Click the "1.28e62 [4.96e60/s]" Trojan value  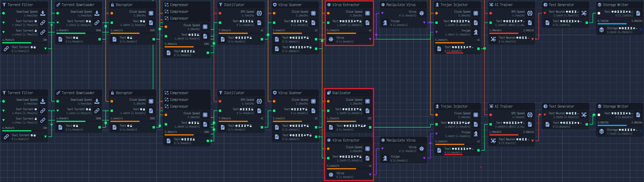[x=458, y=34]
